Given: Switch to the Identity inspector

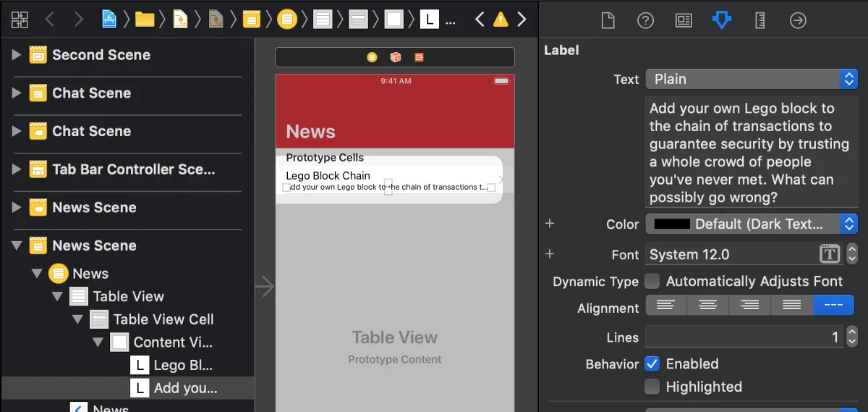Looking at the screenshot, I should [684, 20].
